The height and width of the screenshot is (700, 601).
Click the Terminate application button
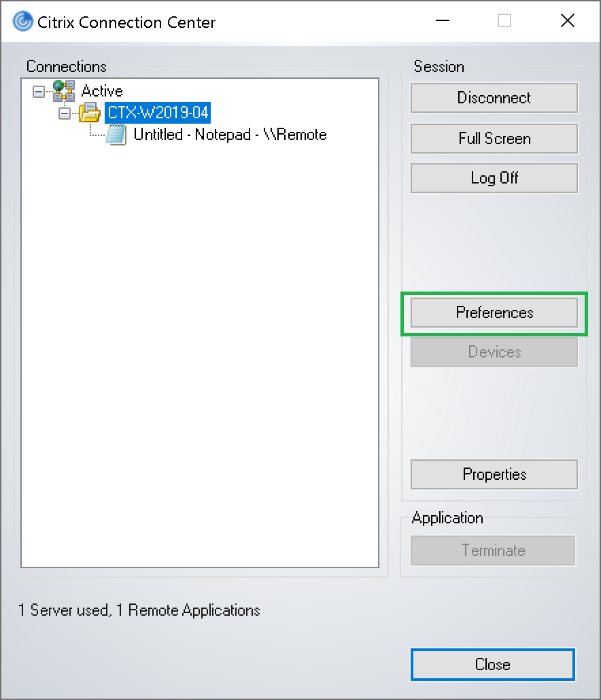[x=493, y=550]
